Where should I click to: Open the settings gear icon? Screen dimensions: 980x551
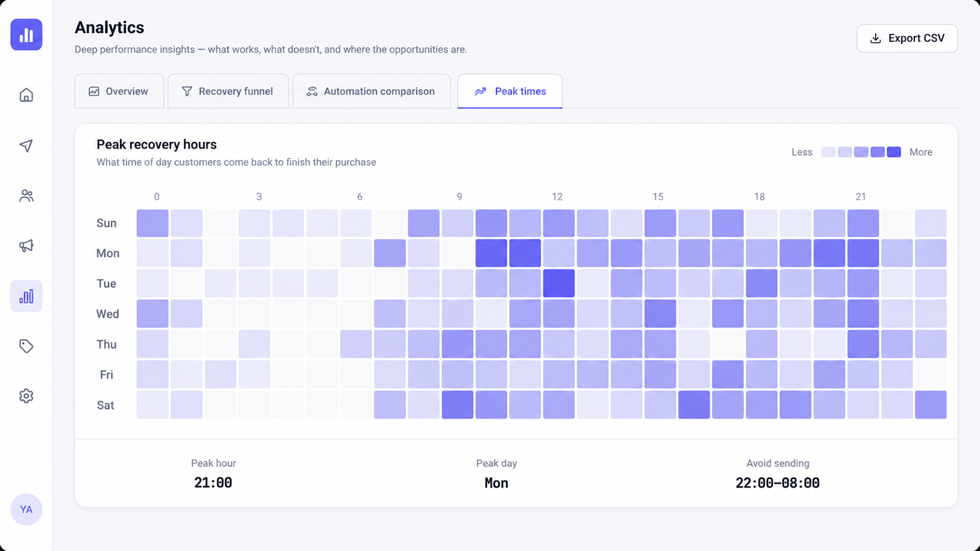(x=26, y=396)
